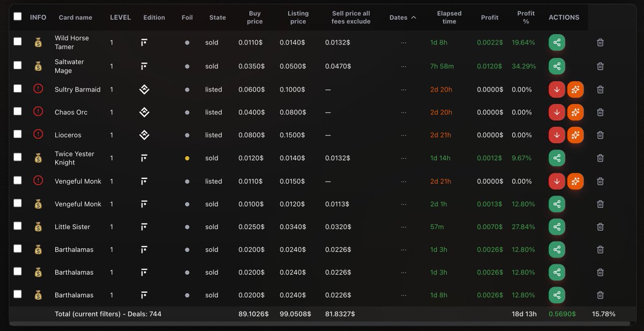Click the Dates column sort chevron

(x=413, y=17)
